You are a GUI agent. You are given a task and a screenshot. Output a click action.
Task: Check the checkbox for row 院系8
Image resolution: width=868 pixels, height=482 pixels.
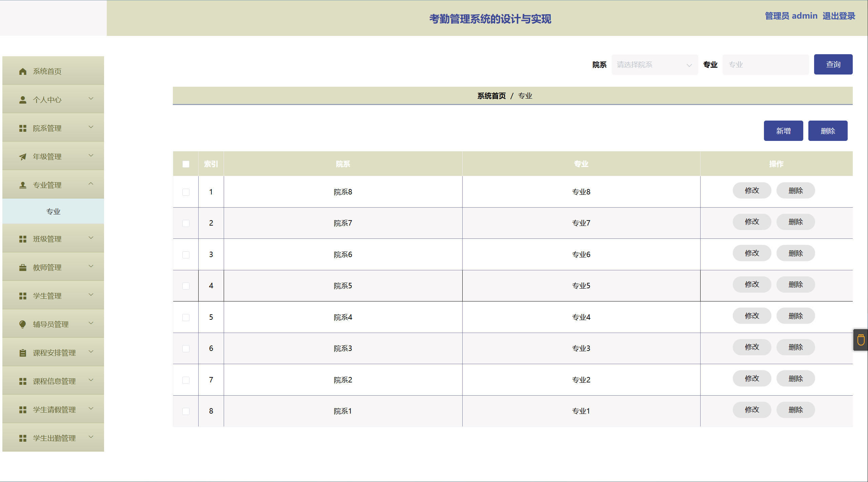(x=186, y=192)
